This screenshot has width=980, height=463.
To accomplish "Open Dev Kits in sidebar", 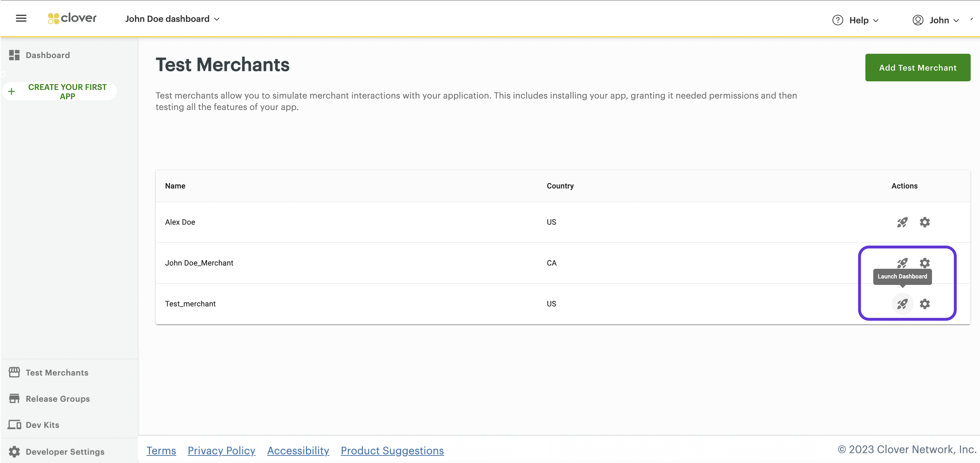I will 42,425.
